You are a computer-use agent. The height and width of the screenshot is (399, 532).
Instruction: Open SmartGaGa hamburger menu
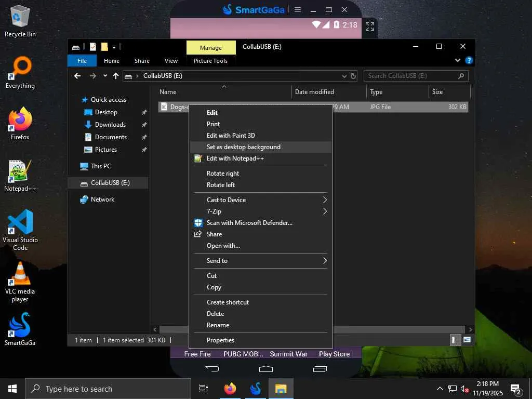pyautogui.click(x=298, y=10)
